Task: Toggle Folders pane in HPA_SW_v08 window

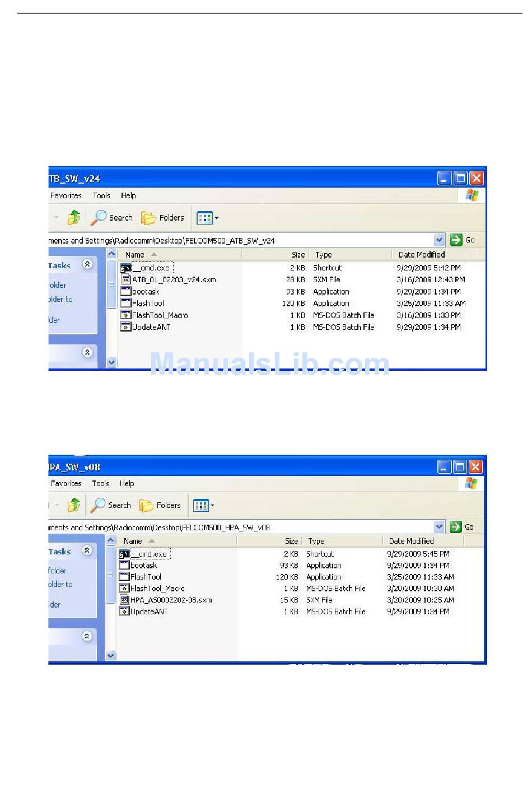Action: pos(160,505)
